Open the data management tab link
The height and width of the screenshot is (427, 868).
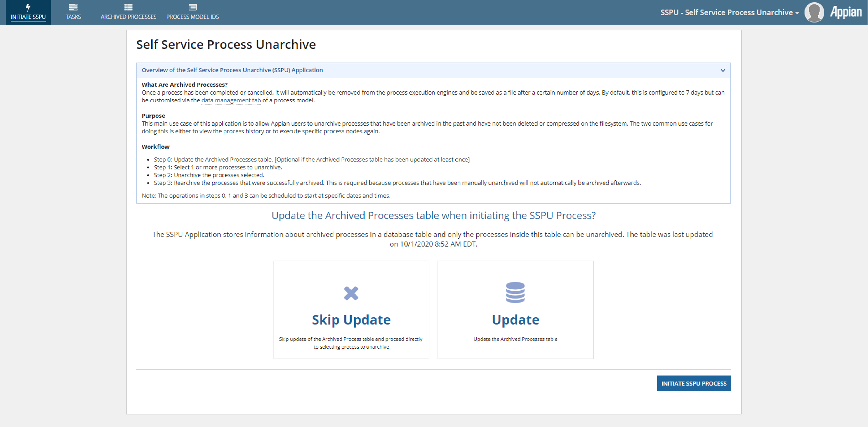pyautogui.click(x=231, y=100)
